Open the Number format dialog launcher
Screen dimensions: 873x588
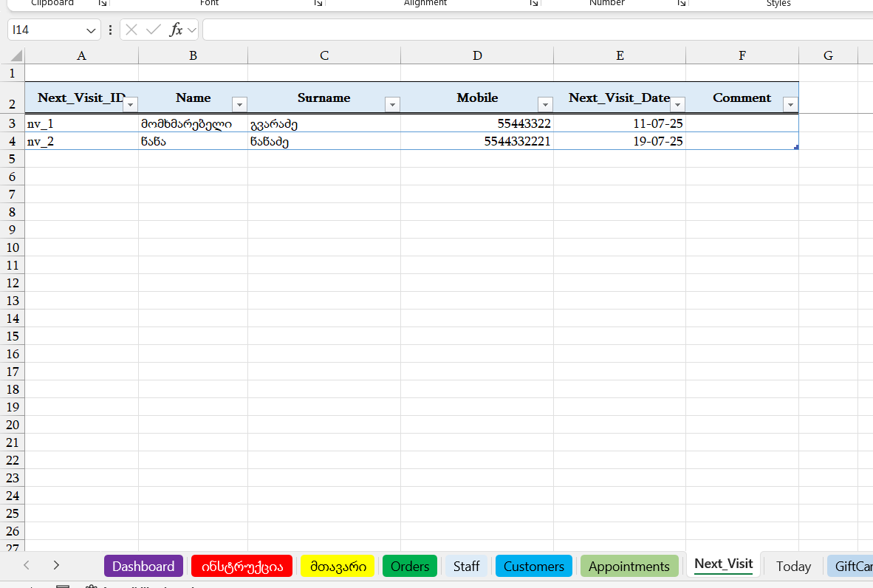point(682,4)
